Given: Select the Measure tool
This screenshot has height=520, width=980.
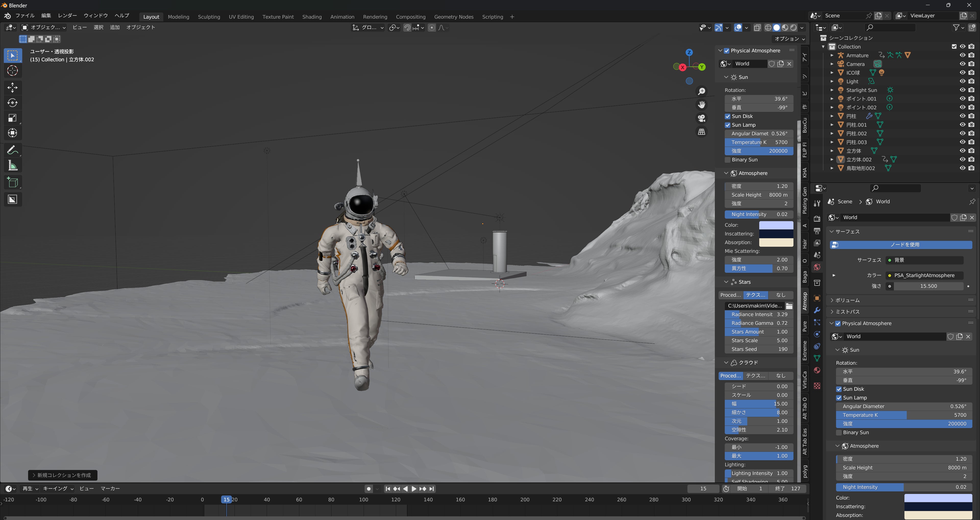Looking at the screenshot, I should tap(13, 166).
